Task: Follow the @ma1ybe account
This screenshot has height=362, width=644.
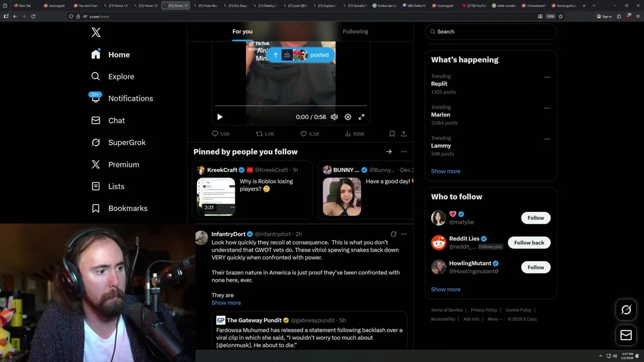Action: 536,218
